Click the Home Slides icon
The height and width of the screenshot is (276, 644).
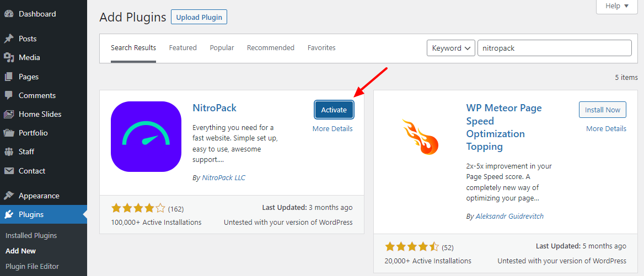click(9, 114)
